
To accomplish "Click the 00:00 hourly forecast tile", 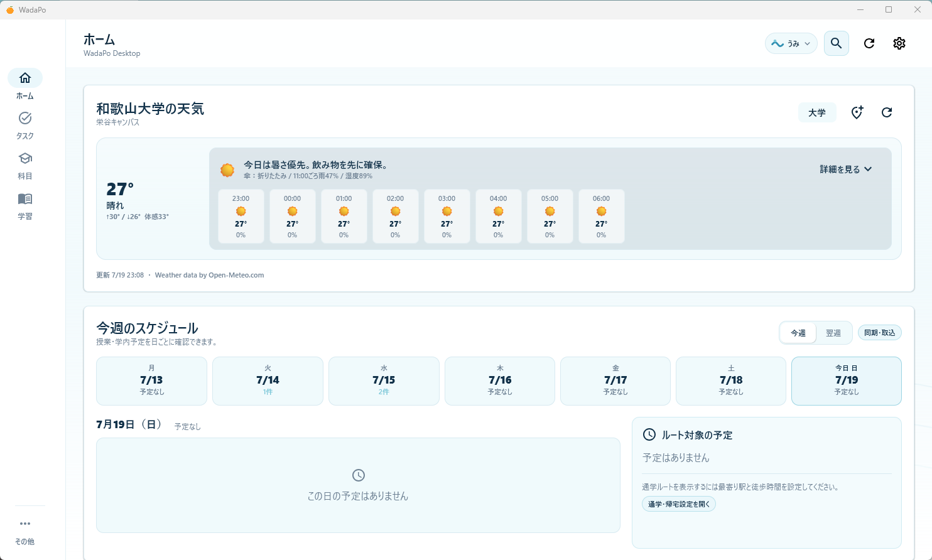I will [x=293, y=216].
